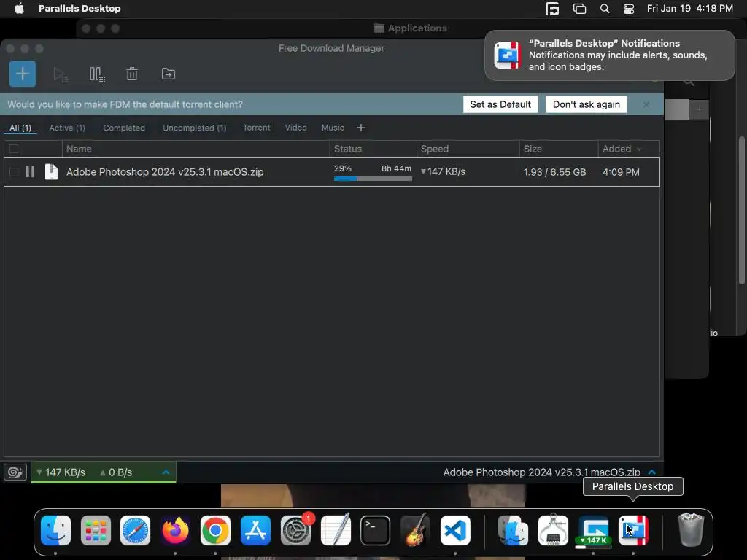Open GarageBand from the Dock
This screenshot has width=747, height=560.
click(x=415, y=531)
